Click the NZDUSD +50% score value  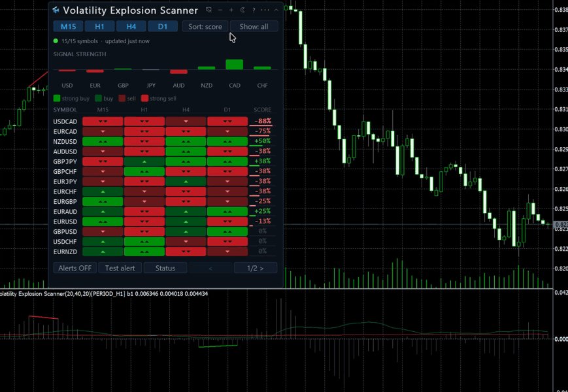tap(263, 141)
